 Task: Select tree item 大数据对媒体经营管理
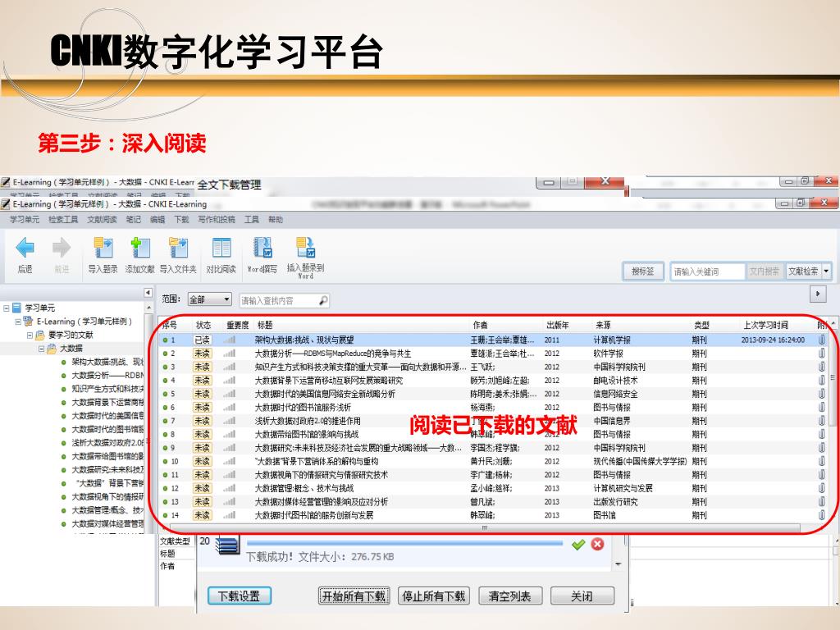[x=107, y=524]
